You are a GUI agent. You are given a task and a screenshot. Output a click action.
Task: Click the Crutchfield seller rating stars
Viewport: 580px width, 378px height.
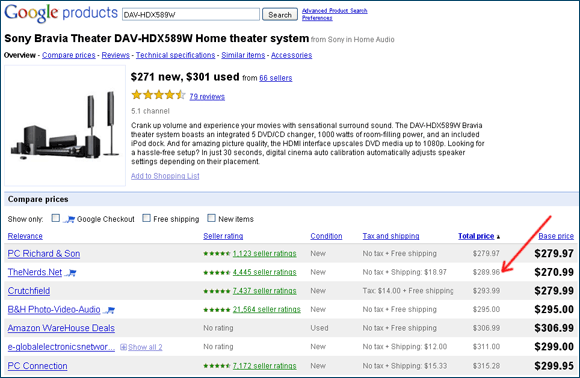[x=217, y=291]
